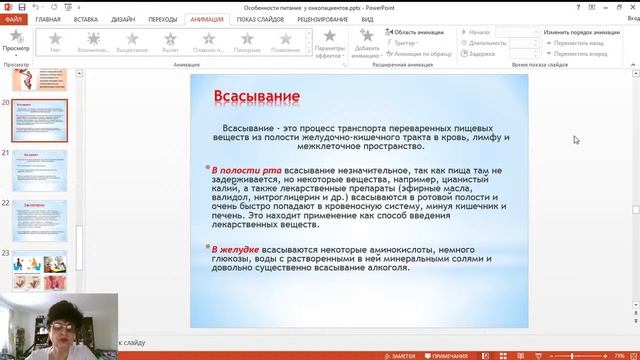640x360 pixels.
Task: Expand the animation effects gallery
Action: (309, 51)
